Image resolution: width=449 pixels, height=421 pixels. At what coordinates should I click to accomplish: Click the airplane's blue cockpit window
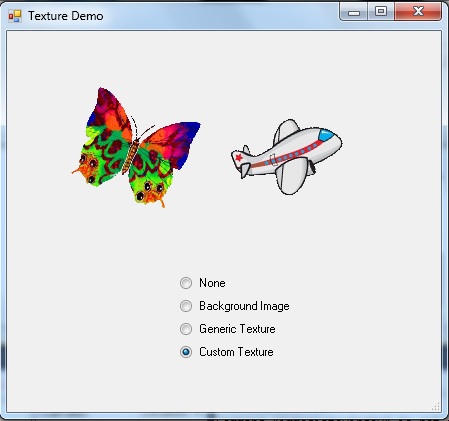(x=326, y=135)
